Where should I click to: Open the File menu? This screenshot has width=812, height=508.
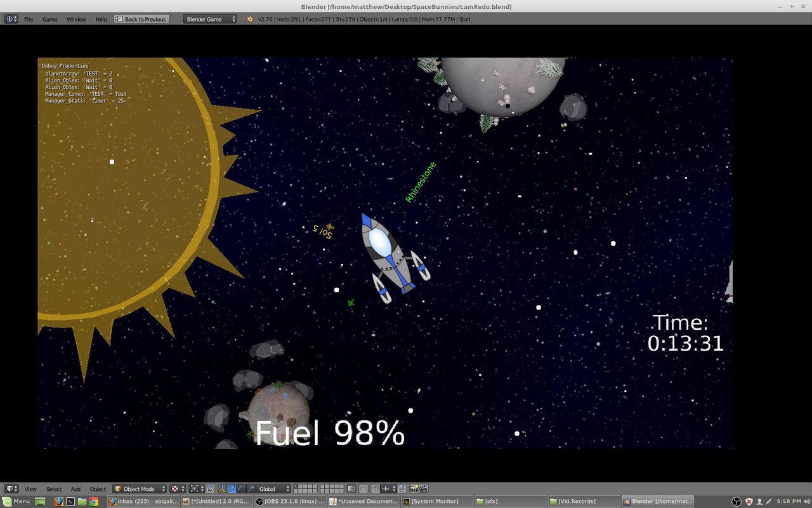click(29, 19)
